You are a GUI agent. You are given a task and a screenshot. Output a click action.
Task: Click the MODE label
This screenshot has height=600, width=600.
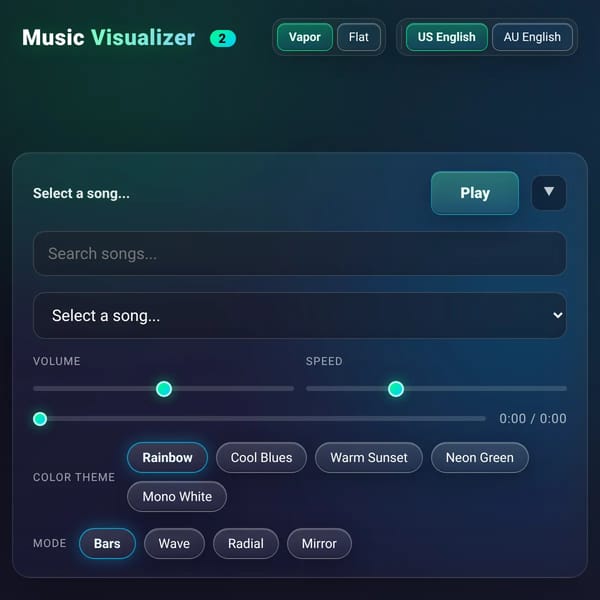50,543
